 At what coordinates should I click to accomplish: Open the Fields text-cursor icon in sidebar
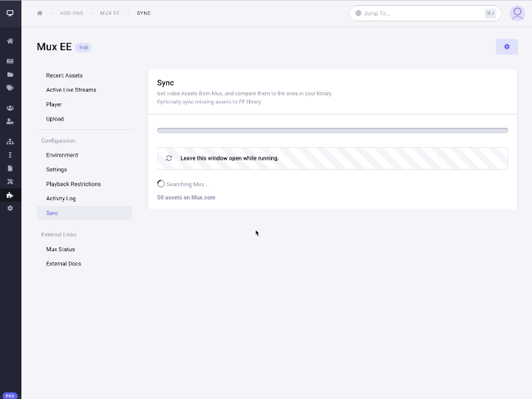click(x=10, y=155)
